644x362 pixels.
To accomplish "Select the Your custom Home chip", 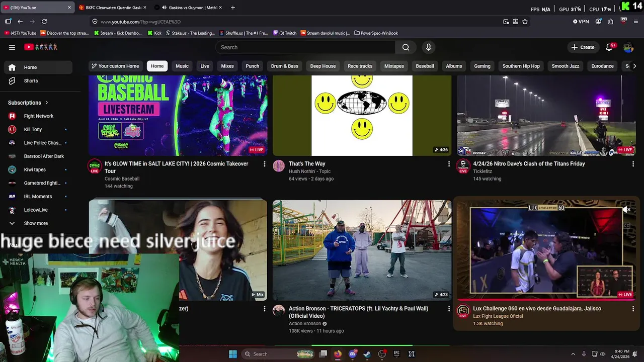I will 115,66.
